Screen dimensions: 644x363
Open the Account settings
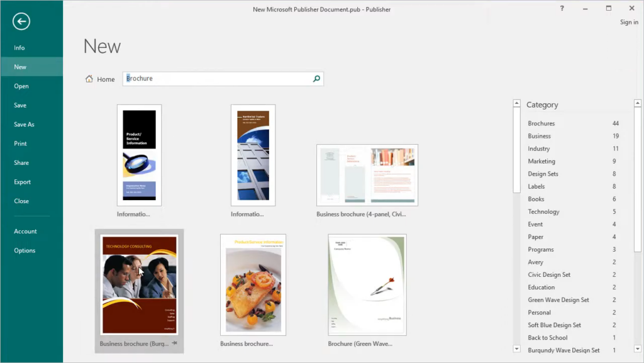pos(25,231)
